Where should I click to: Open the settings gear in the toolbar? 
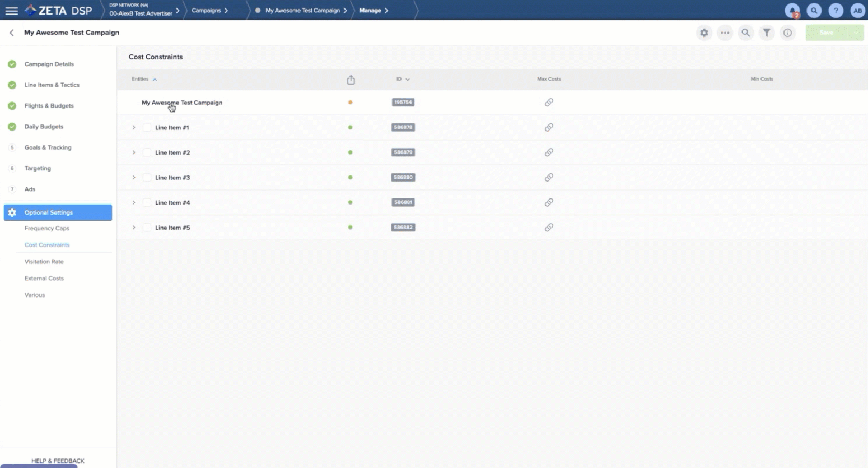[x=704, y=33]
